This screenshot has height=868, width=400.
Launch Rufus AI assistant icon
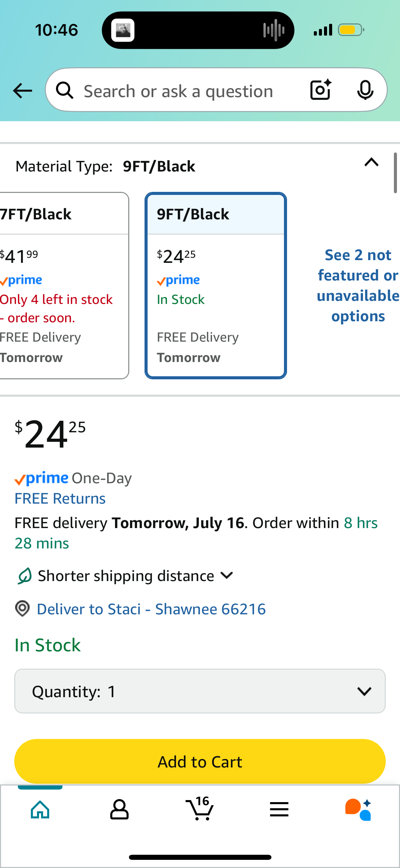(x=358, y=809)
